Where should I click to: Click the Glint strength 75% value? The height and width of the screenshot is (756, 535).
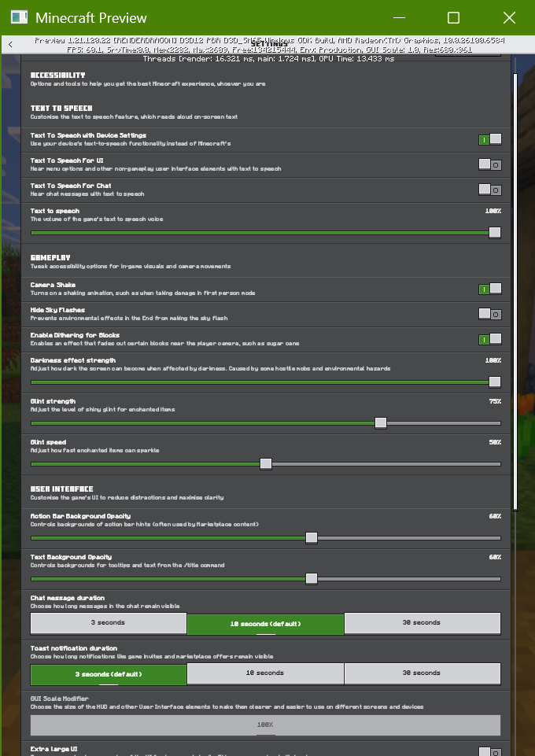[495, 401]
